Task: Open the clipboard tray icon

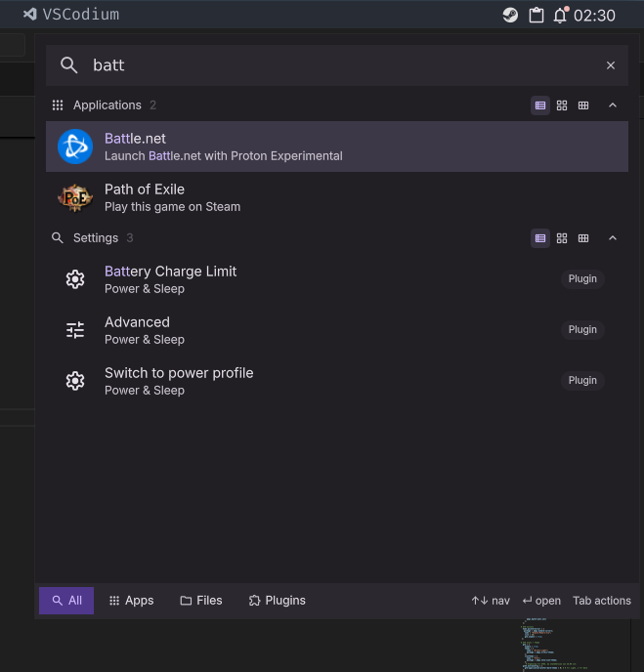Action: coord(536,15)
